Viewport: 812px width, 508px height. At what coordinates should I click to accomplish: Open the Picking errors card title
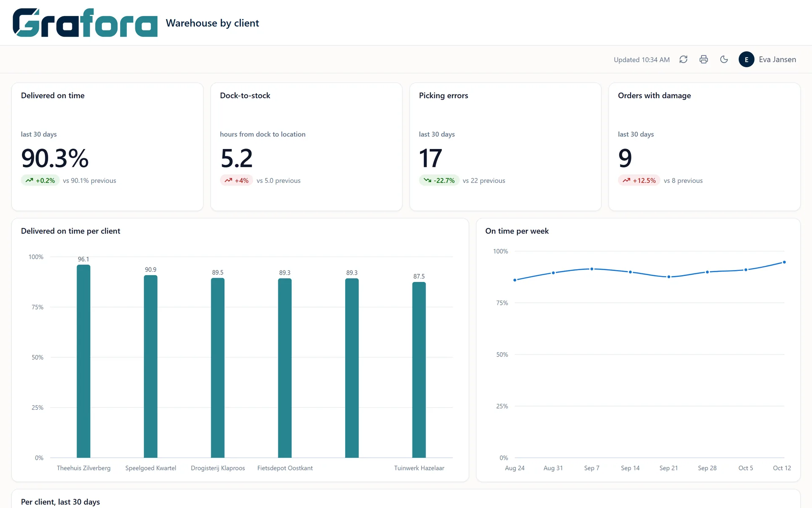[x=443, y=96]
